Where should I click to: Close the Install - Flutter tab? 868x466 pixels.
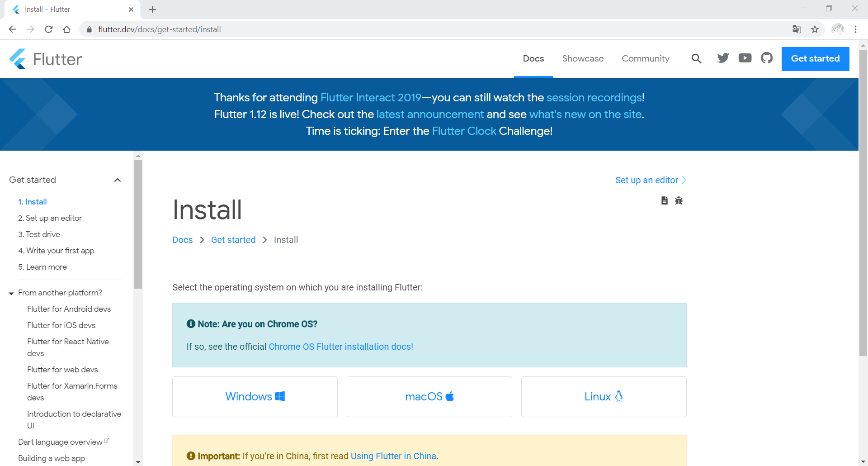(131, 10)
